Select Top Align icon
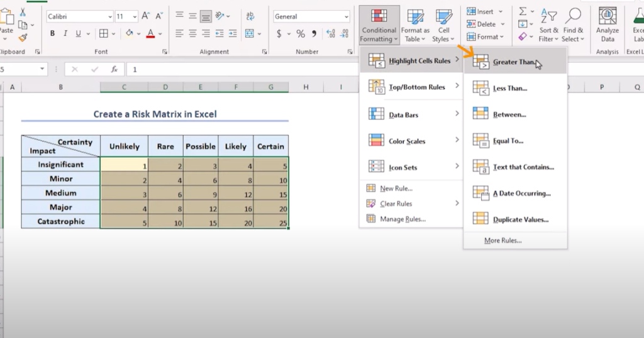Image resolution: width=644 pixels, height=338 pixels. pos(179,16)
